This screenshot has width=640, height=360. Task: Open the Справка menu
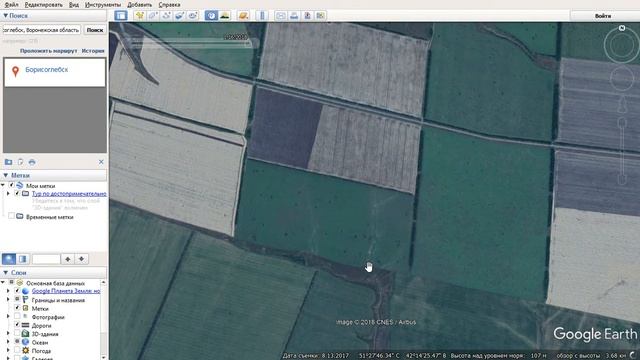pos(169,4)
